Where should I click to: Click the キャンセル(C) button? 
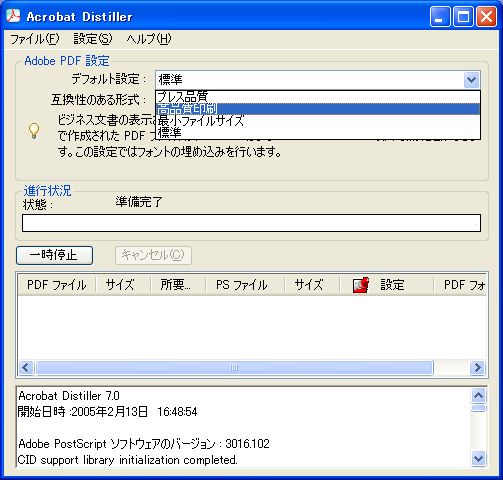(153, 255)
